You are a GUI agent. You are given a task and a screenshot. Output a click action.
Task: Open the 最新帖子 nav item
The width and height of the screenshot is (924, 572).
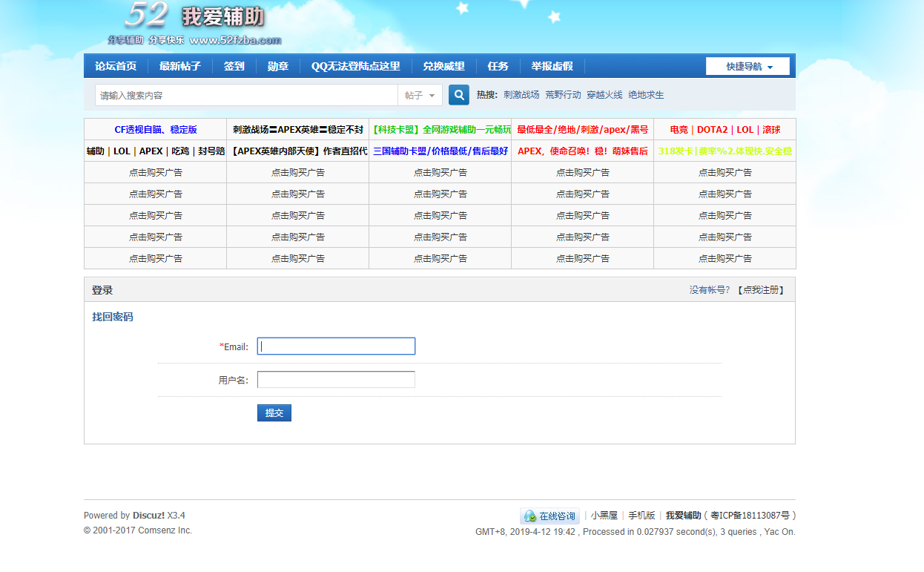pyautogui.click(x=180, y=66)
